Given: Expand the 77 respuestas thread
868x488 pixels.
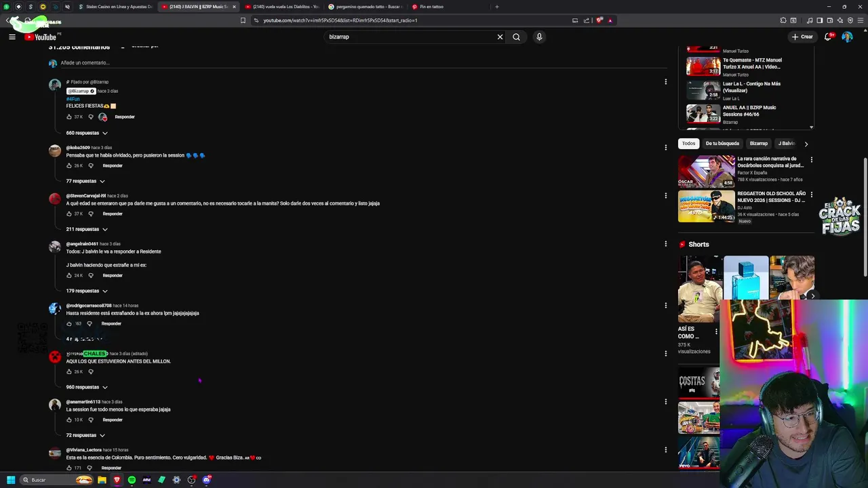Looking at the screenshot, I should tap(85, 181).
